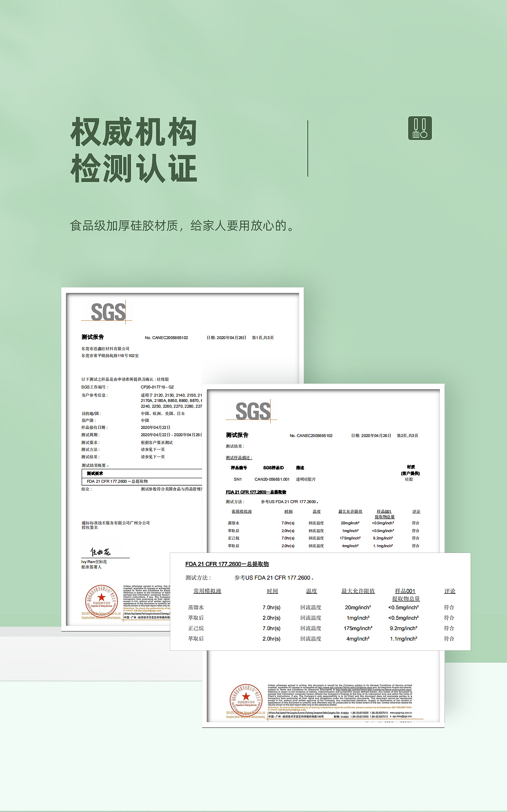Click '175mg/inch²' limit in enlarged table

pos(358,628)
